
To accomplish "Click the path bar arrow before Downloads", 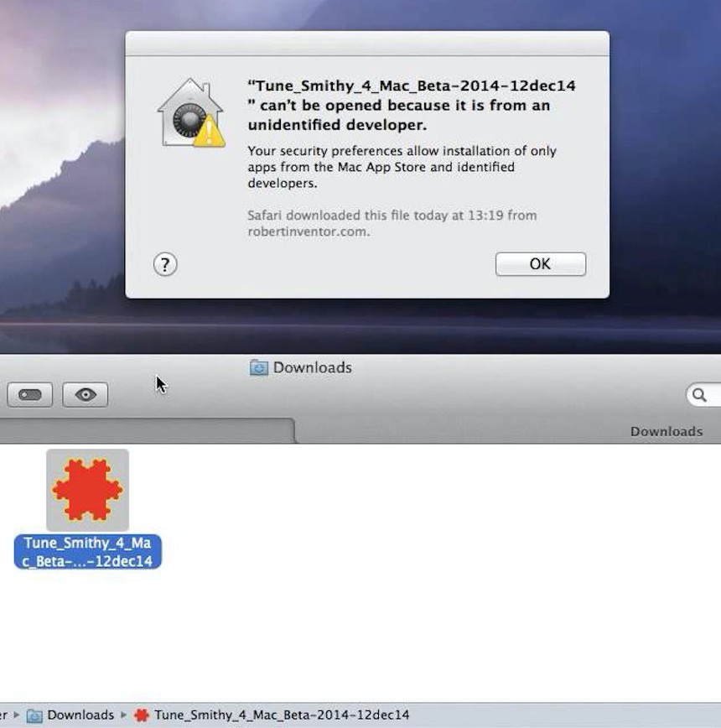I will tap(16, 715).
